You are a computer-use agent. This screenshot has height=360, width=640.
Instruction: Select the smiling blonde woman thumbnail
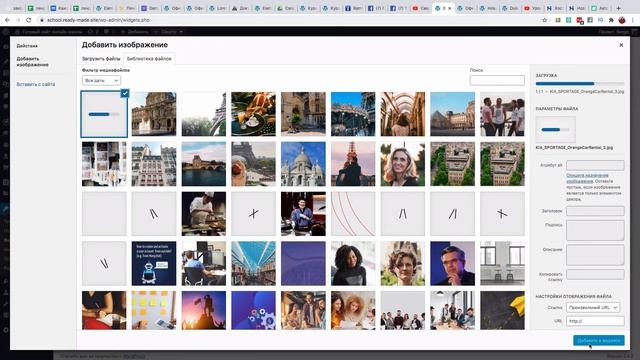pos(403,164)
